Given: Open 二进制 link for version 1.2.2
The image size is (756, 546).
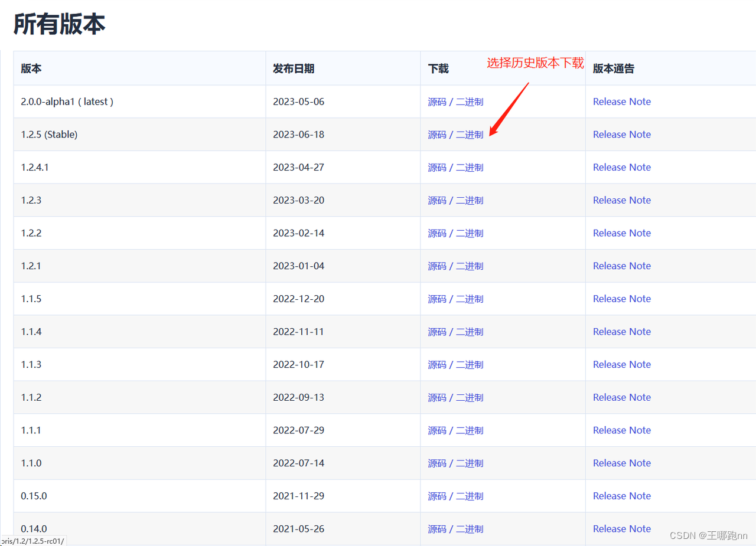Looking at the screenshot, I should tap(470, 233).
